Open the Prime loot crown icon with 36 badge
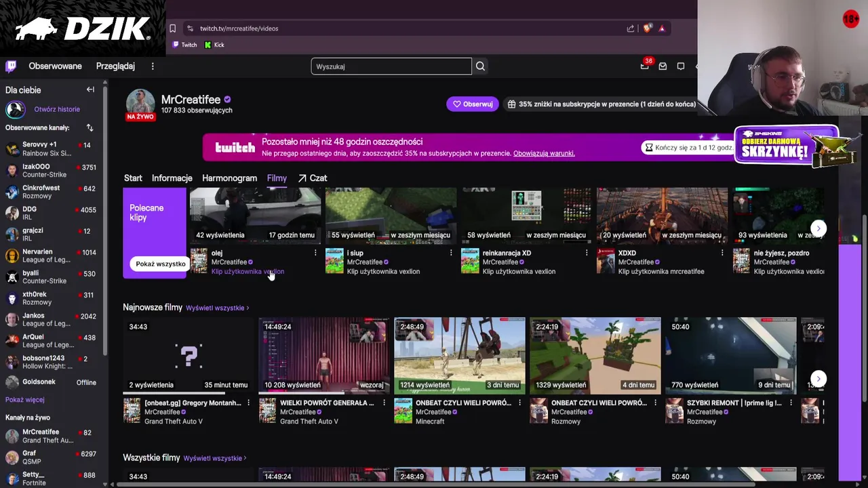The width and height of the screenshot is (868, 488). [644, 66]
